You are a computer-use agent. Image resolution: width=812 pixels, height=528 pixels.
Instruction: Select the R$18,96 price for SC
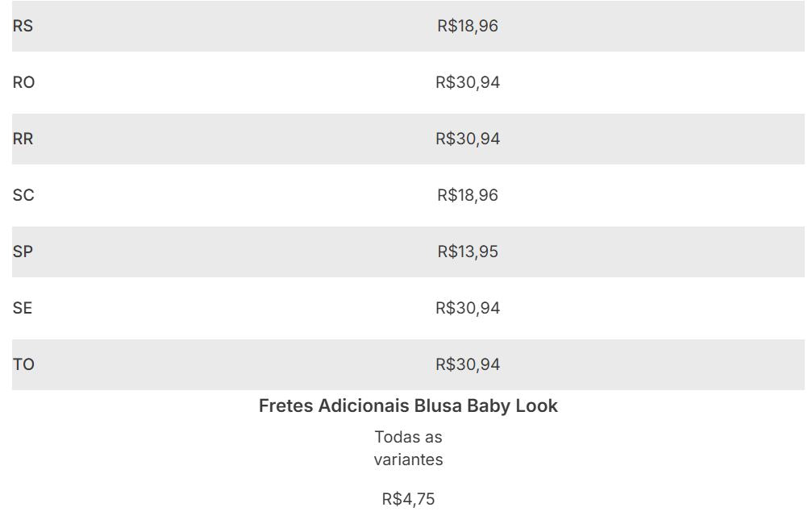[468, 195]
